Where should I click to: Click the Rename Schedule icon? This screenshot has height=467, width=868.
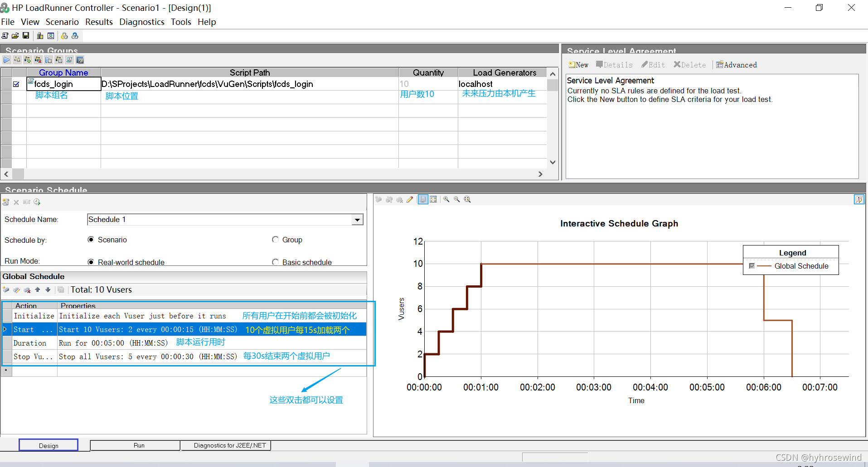tap(27, 202)
